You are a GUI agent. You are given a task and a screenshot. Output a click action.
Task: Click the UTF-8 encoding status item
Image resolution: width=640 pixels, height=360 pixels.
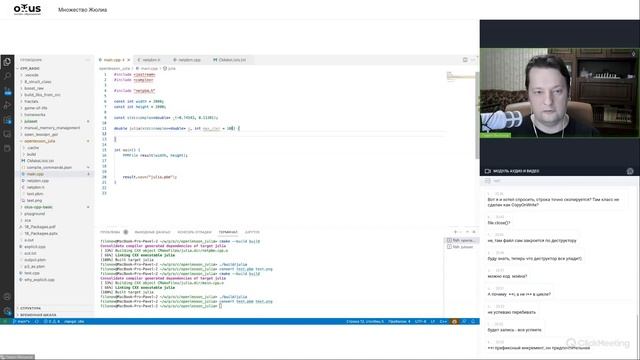(420, 322)
